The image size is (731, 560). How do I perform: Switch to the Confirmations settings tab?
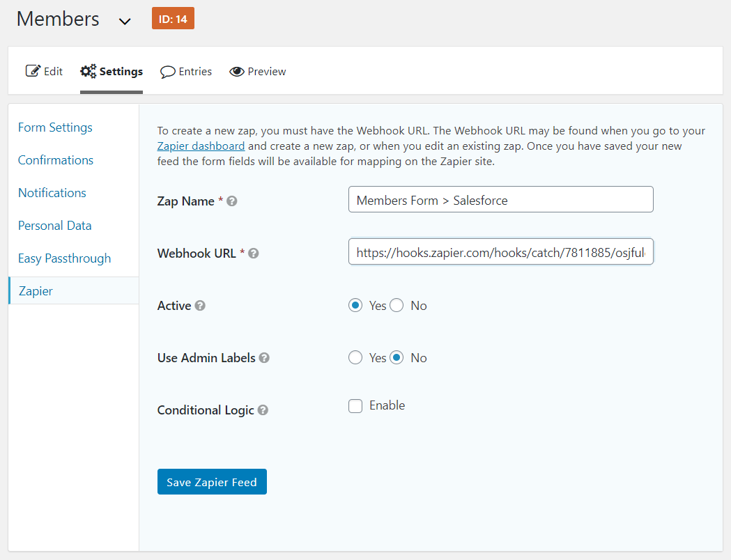55,160
